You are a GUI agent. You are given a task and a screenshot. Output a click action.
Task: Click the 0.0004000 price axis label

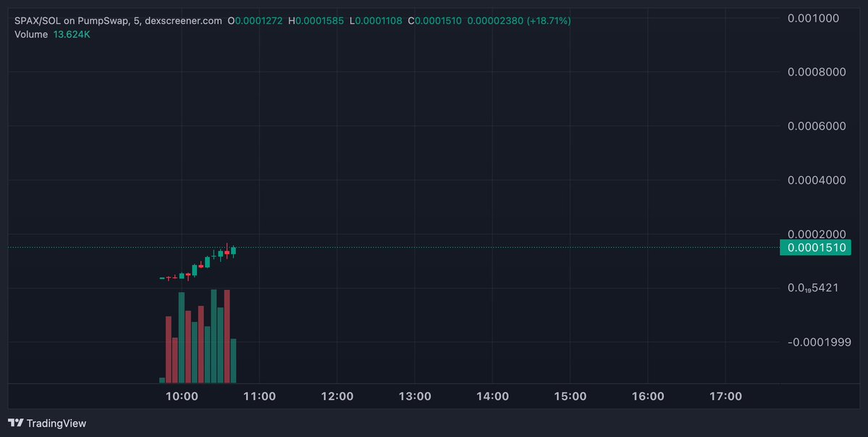(817, 180)
